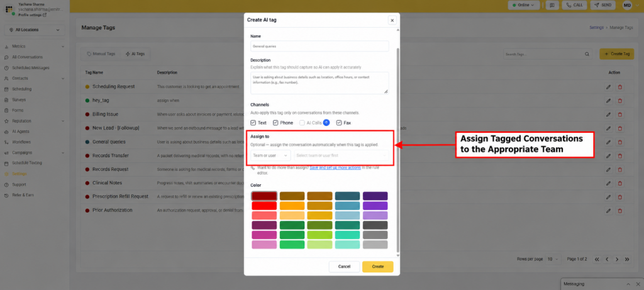Open Forms in the sidebar

(18, 111)
